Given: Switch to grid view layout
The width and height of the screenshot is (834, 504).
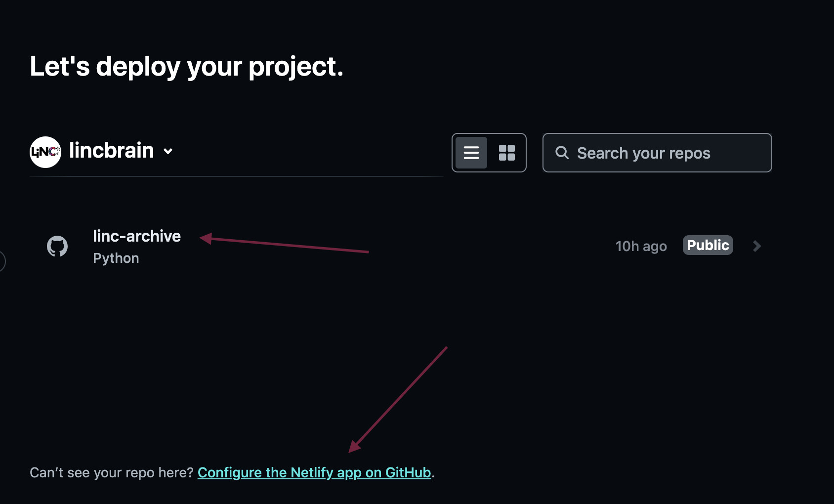Looking at the screenshot, I should (506, 153).
